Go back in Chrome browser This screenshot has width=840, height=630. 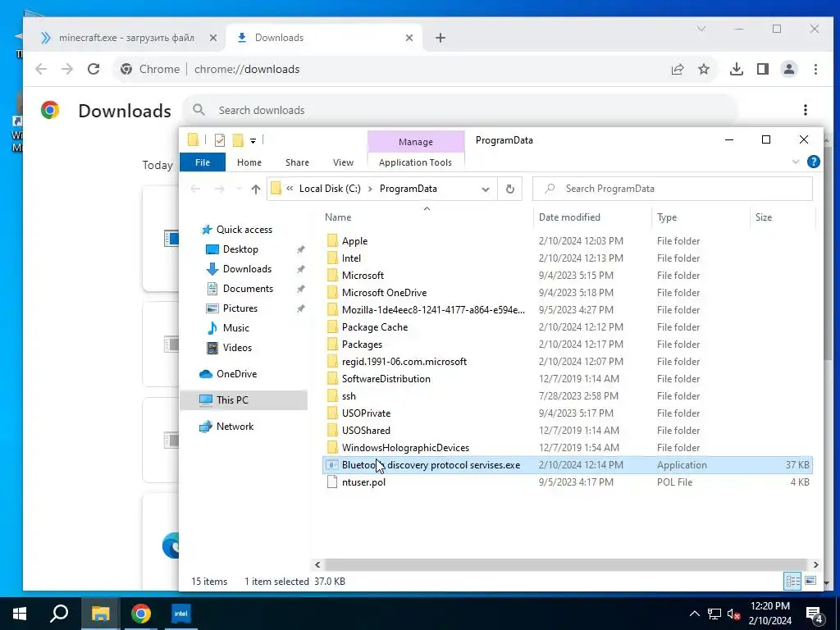click(x=41, y=69)
